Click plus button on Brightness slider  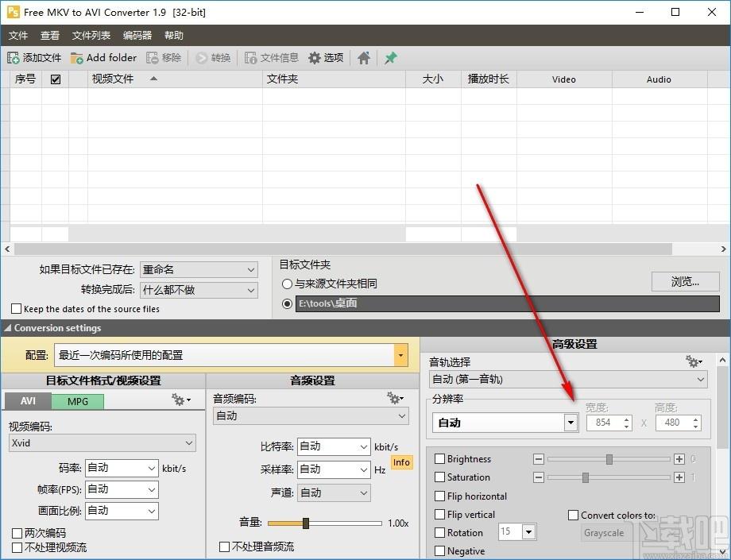[679, 459]
